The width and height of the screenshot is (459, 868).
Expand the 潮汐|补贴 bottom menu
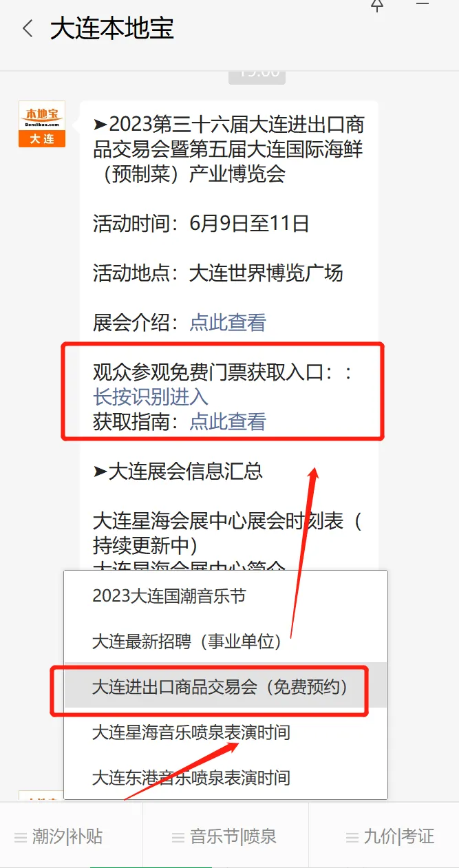72,836
